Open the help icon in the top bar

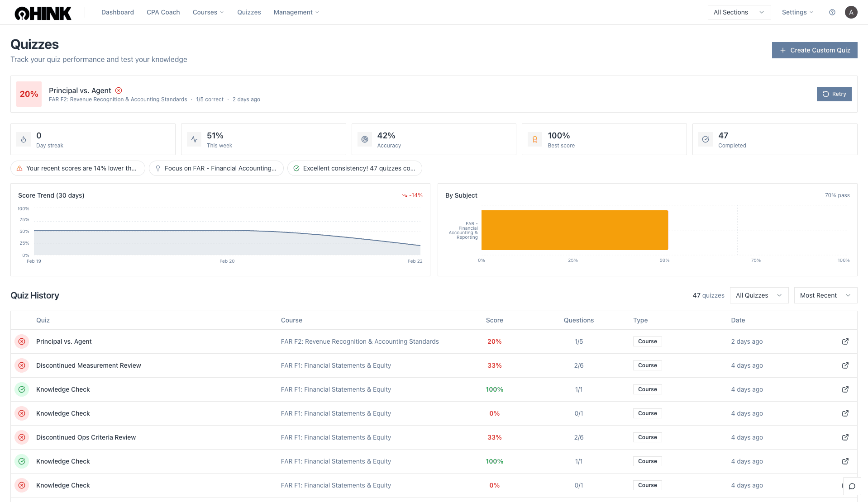(x=832, y=12)
